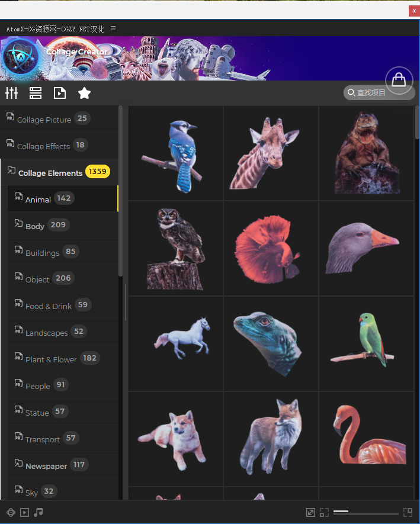Select the flamingo thumbnail

pyautogui.click(x=367, y=439)
